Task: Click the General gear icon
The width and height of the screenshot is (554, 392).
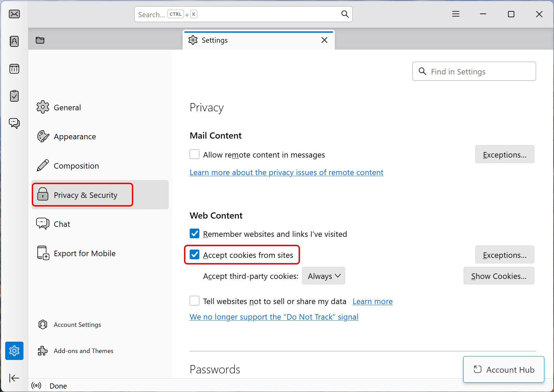Action: point(43,107)
